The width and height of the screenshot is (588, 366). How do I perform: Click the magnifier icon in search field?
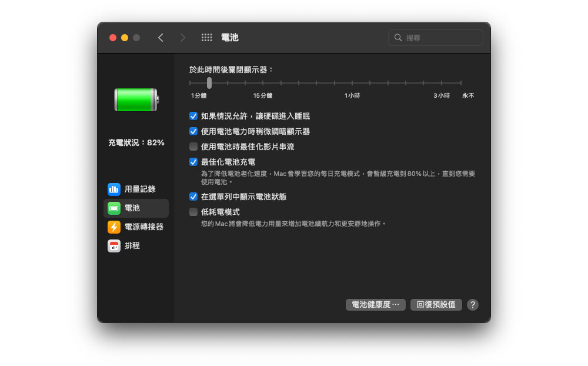coord(398,38)
